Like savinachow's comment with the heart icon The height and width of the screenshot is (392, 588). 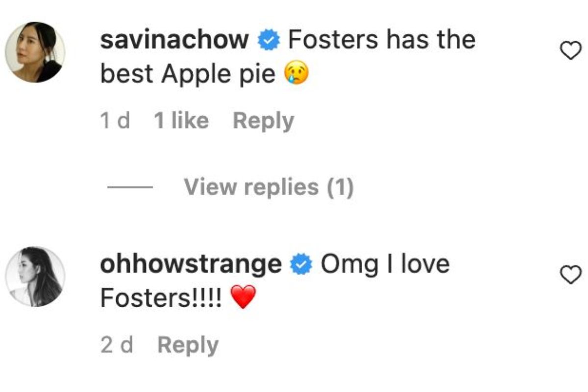coord(570,50)
